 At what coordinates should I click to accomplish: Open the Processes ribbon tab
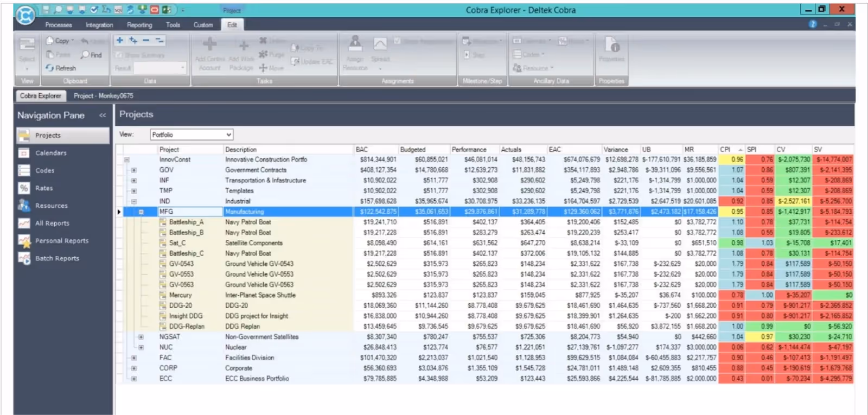pyautogui.click(x=59, y=25)
